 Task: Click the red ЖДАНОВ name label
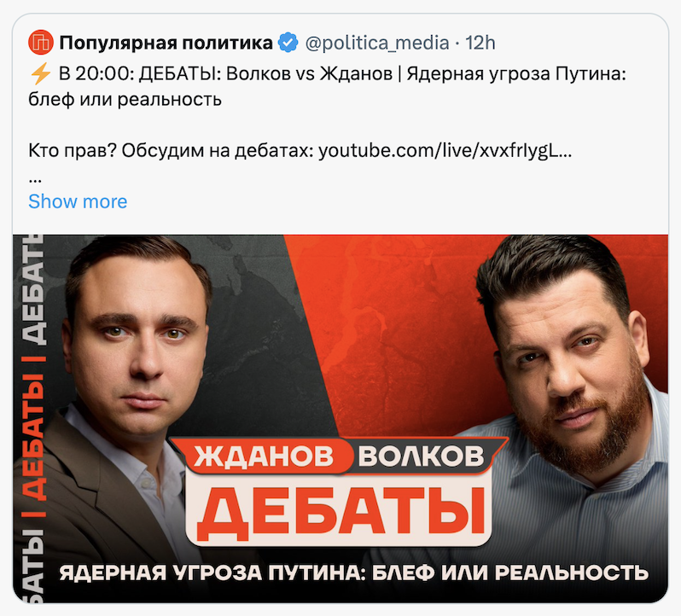coord(264,456)
